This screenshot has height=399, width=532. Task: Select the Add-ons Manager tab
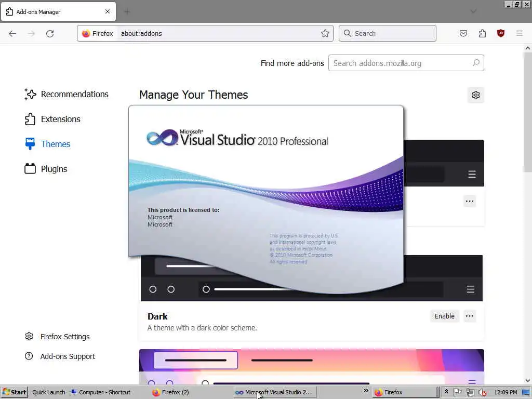(58, 11)
